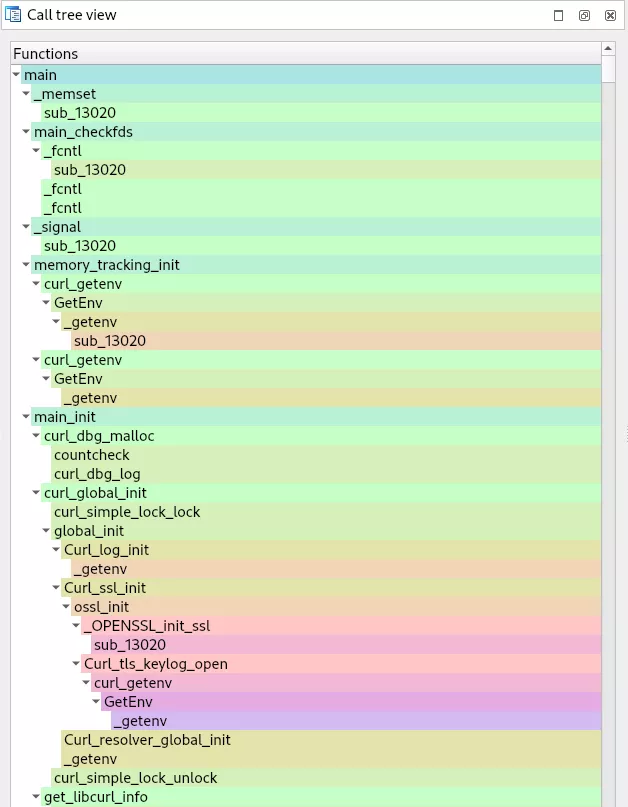Select the curl_simple_lock_unlock row

(x=326, y=778)
